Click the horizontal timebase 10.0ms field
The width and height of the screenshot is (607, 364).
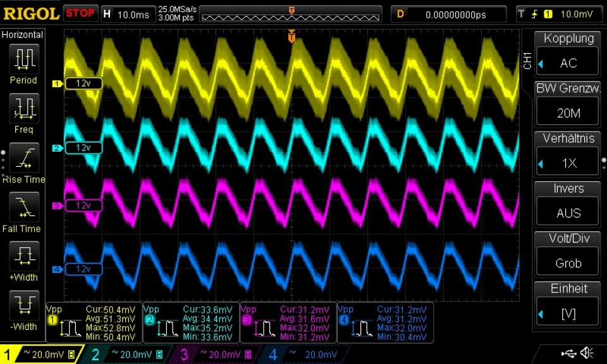click(x=128, y=15)
